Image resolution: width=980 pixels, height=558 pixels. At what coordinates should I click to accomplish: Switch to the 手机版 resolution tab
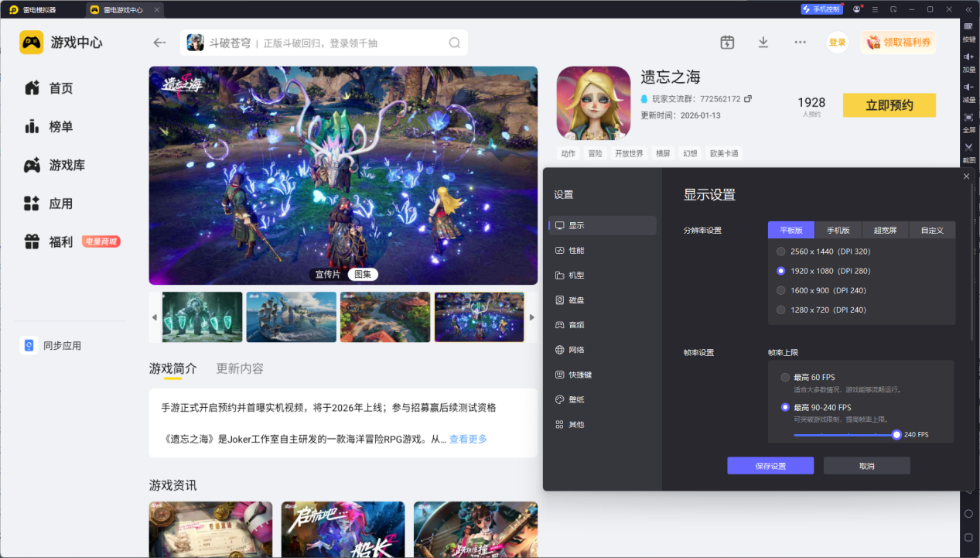point(838,230)
